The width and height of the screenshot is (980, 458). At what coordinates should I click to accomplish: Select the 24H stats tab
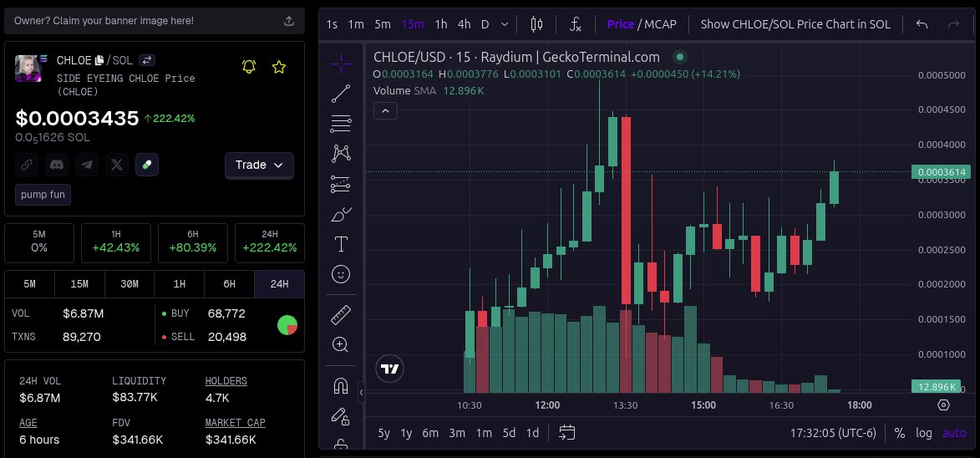click(279, 284)
